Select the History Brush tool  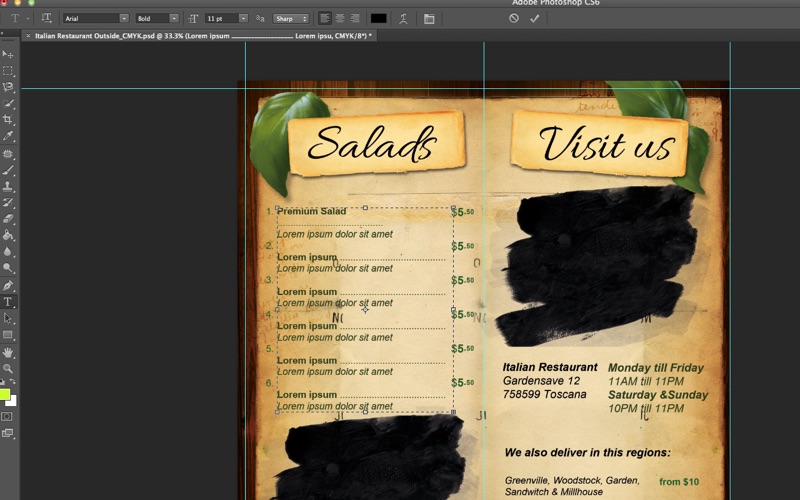click(8, 203)
